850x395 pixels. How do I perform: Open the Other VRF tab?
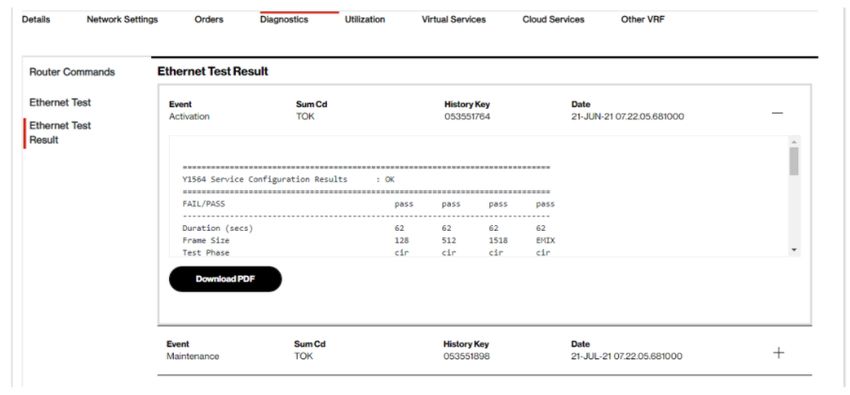tap(643, 20)
